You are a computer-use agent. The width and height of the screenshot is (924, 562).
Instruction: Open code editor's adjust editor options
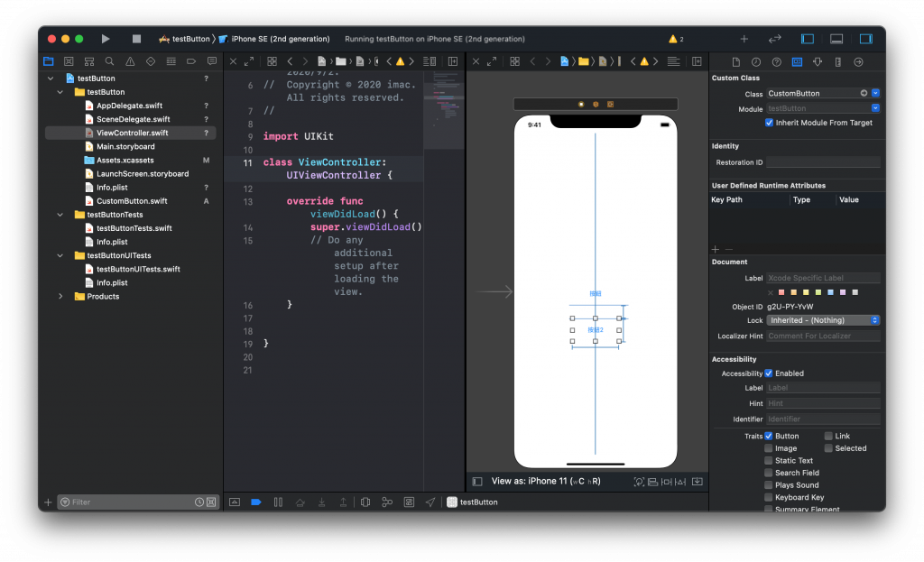pos(430,61)
